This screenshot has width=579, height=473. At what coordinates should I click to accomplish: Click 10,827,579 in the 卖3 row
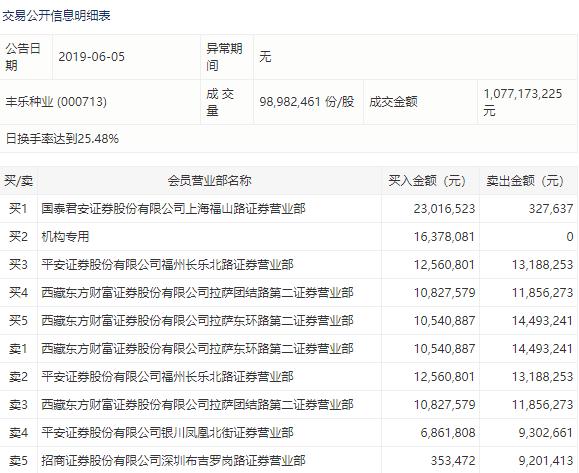(x=444, y=405)
